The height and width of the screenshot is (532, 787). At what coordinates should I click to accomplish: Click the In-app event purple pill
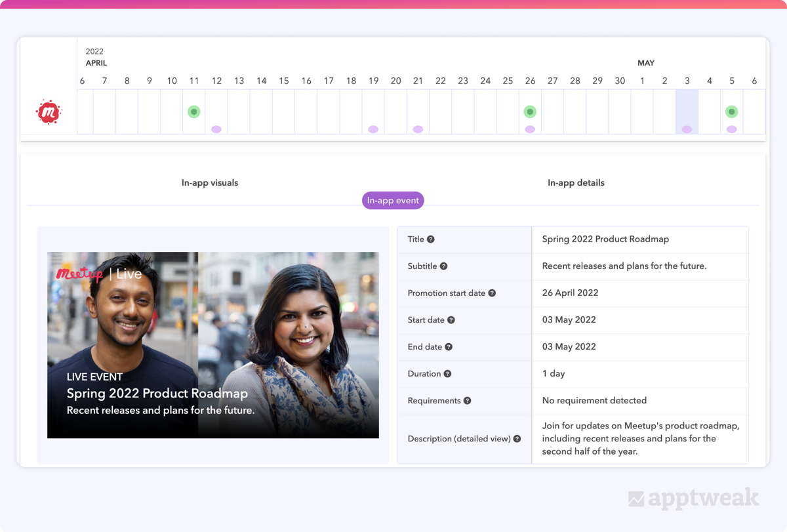click(393, 201)
